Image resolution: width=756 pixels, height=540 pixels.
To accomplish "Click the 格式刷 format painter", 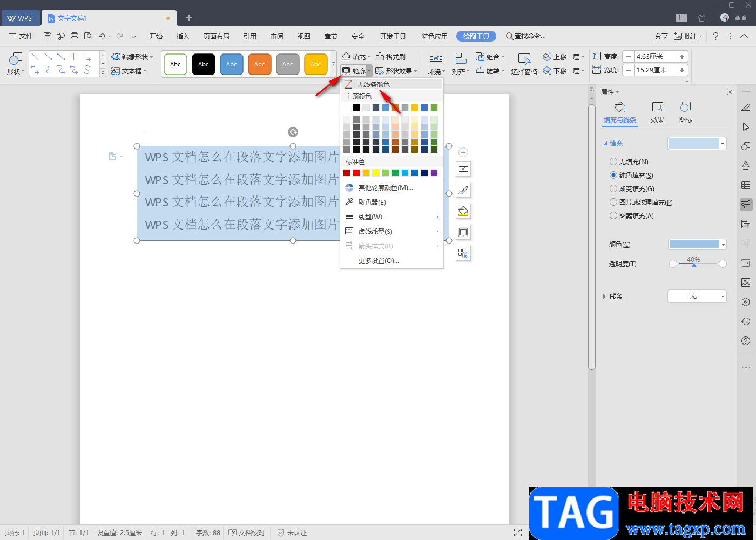I will click(390, 57).
